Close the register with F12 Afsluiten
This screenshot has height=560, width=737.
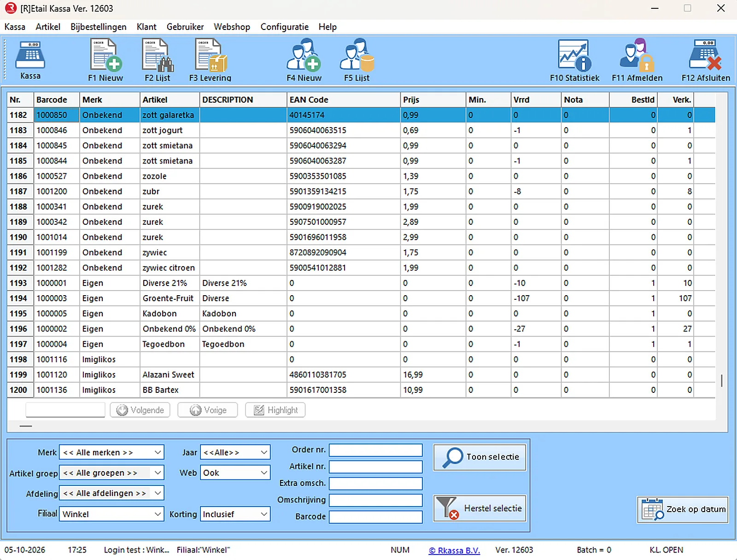(706, 60)
